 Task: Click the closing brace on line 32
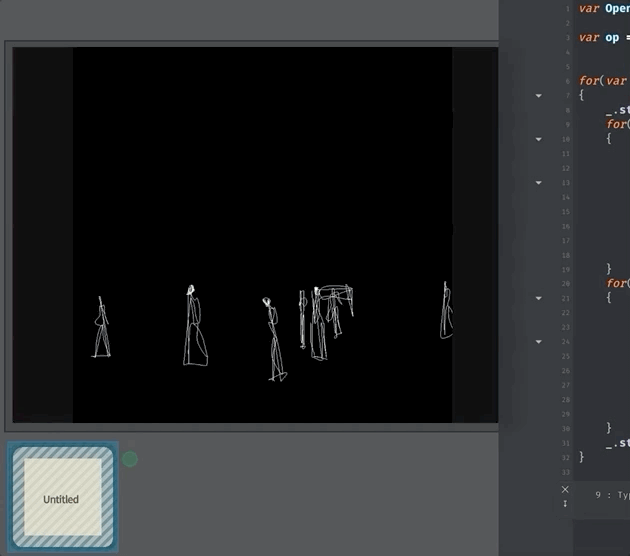point(582,456)
